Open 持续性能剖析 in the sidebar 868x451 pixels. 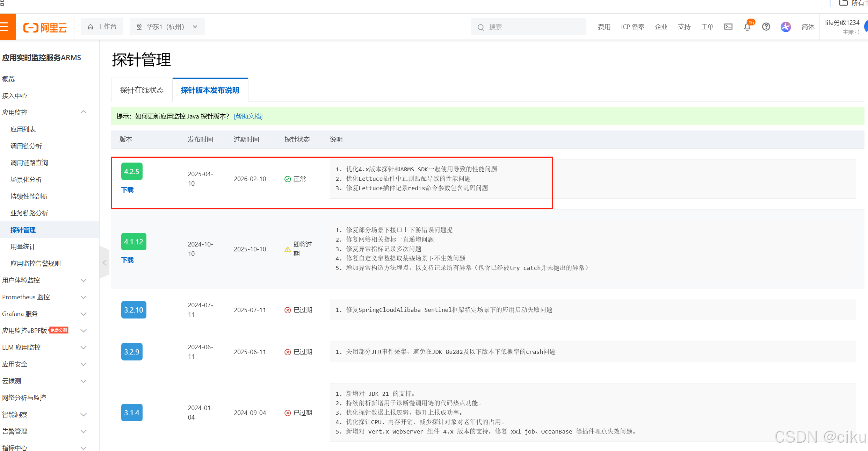point(29,196)
